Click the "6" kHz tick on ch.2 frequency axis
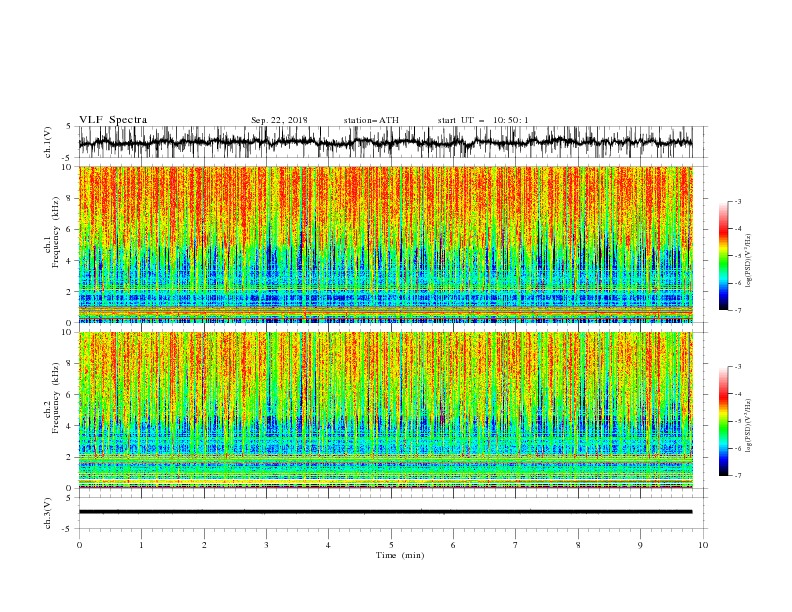Image resolution: width=792 pixels, height=612 pixels. (x=70, y=395)
